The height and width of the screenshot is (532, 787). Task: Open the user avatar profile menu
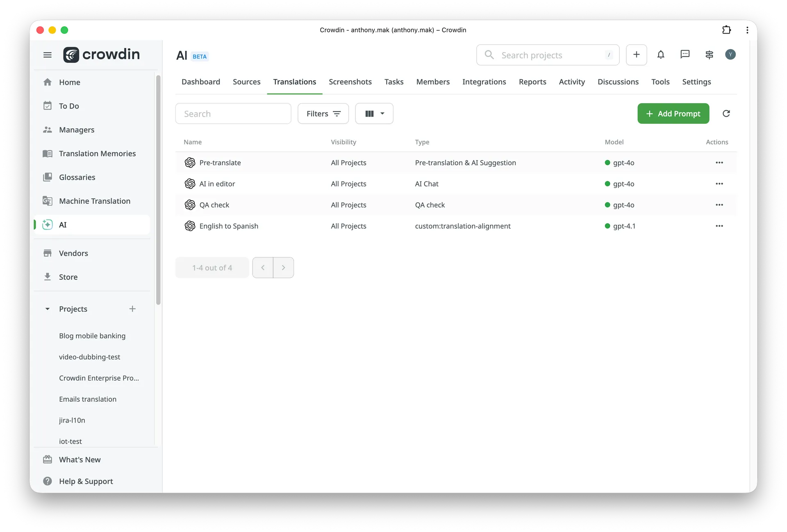click(x=730, y=55)
